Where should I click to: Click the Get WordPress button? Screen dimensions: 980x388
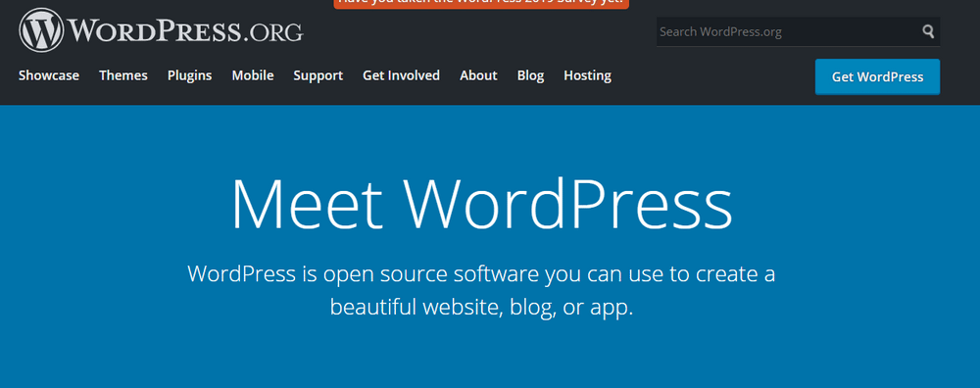(877, 76)
